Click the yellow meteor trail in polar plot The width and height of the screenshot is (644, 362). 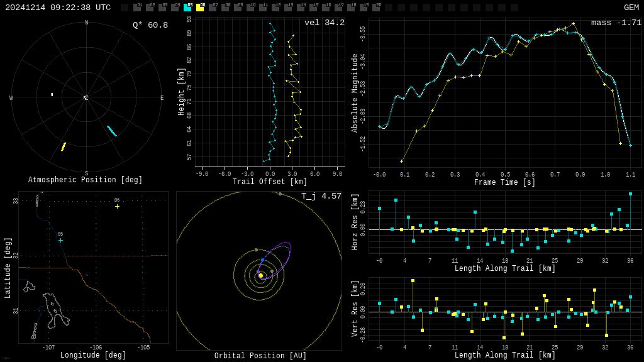pyautogui.click(x=64, y=146)
